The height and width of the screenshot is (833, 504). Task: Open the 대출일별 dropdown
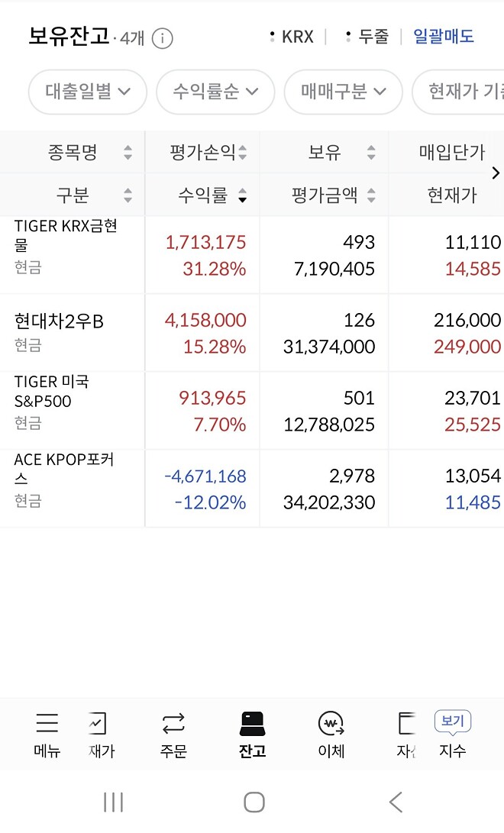(x=87, y=92)
